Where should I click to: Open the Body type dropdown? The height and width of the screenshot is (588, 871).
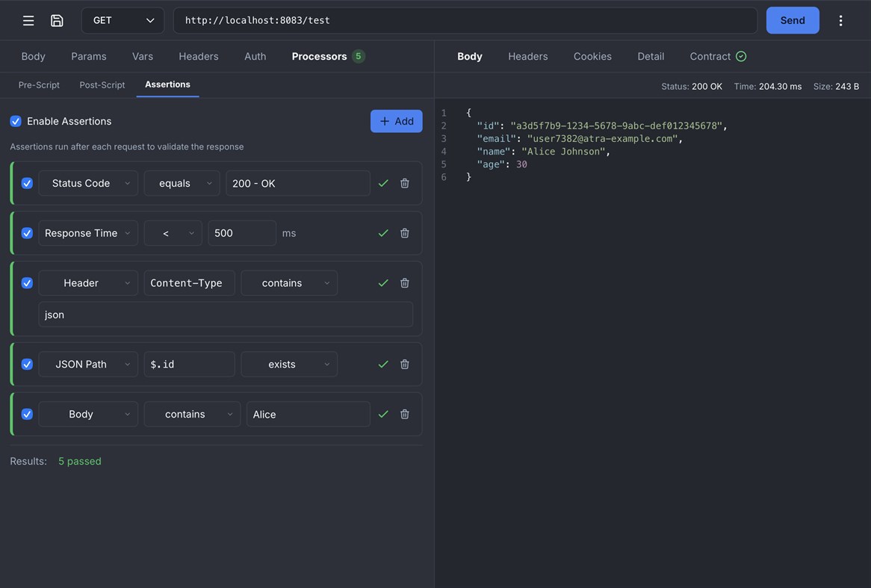[87, 415]
